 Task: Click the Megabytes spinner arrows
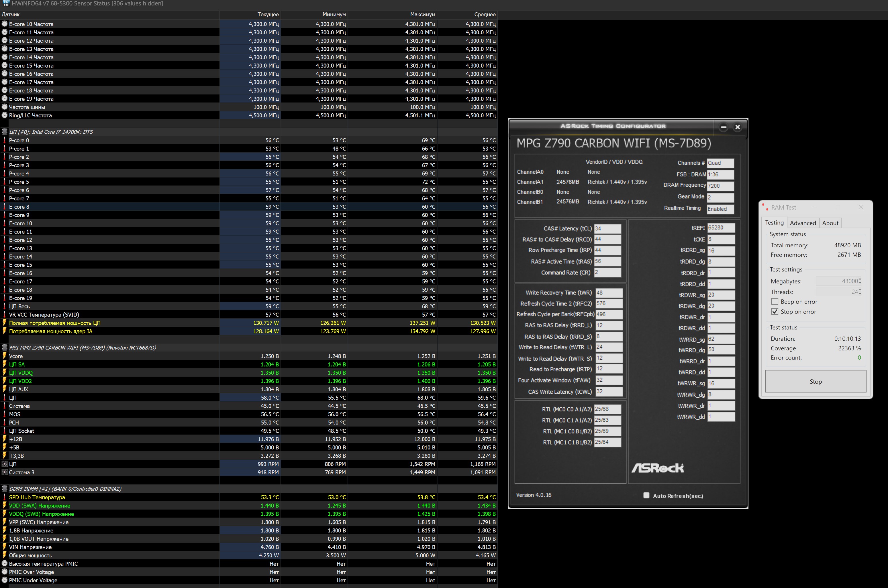[859, 281]
